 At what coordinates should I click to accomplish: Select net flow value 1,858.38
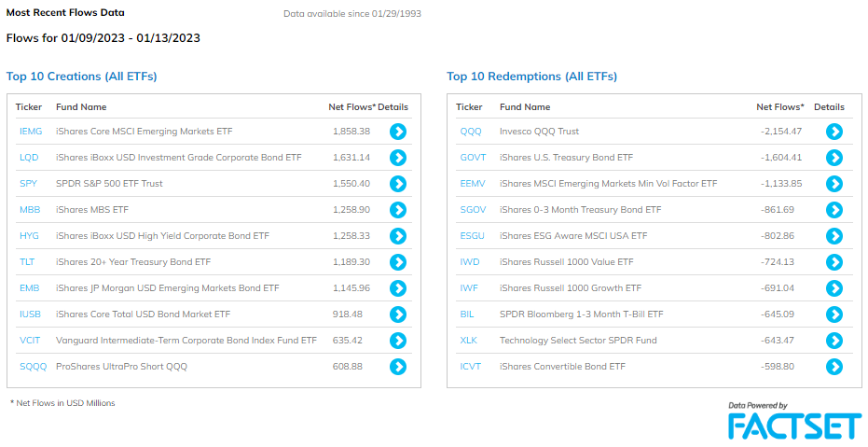[351, 132]
